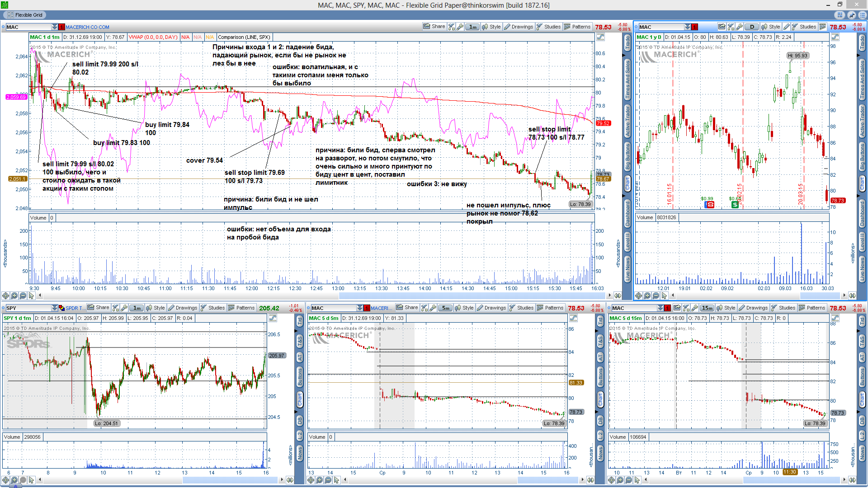Select pointer cursor tool under top-left chart
Viewport: 868px width, 488px height.
coord(31,296)
